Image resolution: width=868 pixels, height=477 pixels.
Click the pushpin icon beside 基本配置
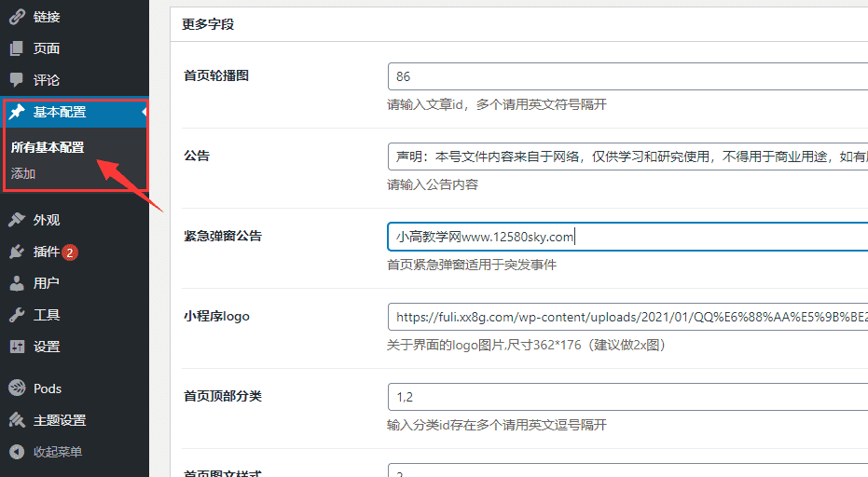coord(17,112)
